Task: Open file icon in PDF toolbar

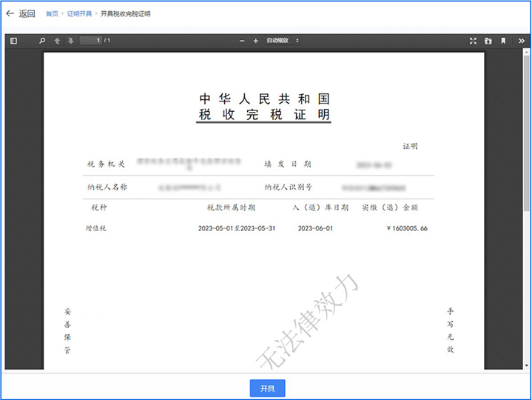Action: point(488,41)
